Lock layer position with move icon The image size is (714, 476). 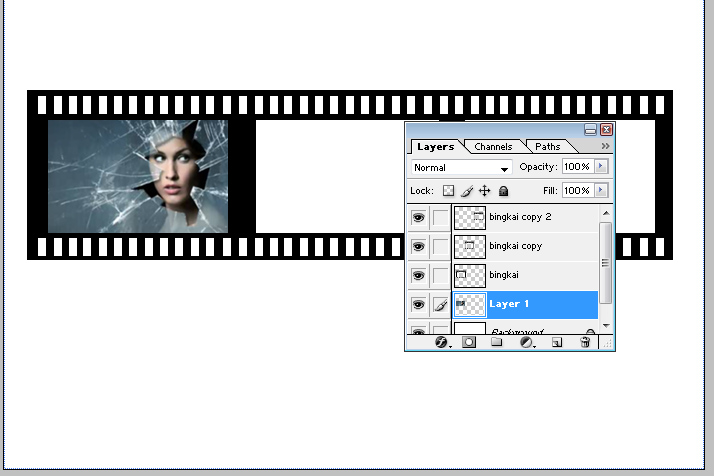484,190
